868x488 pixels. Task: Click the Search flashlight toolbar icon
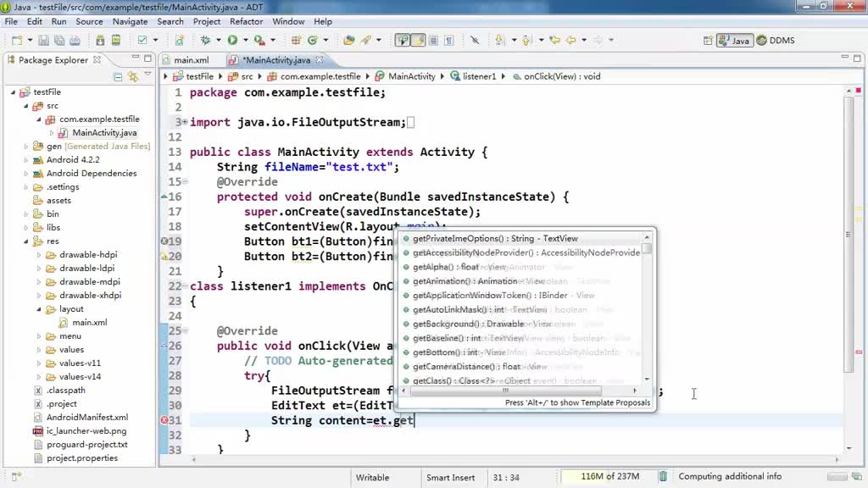(x=366, y=41)
